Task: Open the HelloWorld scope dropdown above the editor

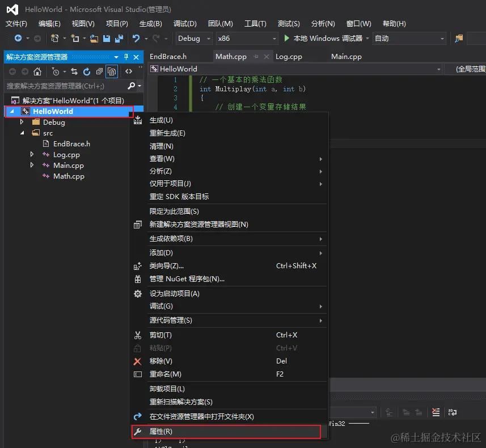Action: pos(295,69)
